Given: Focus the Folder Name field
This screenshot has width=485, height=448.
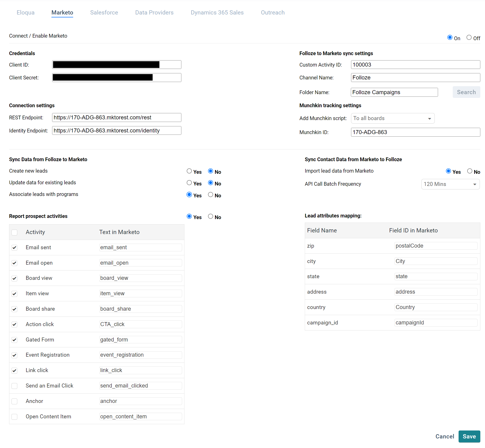Looking at the screenshot, I should 394,92.
